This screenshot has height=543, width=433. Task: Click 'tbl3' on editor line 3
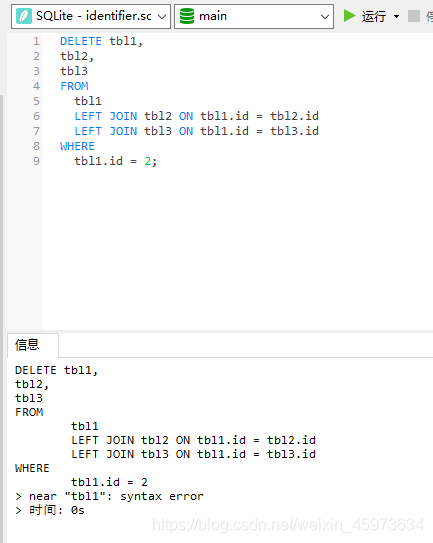(x=74, y=71)
